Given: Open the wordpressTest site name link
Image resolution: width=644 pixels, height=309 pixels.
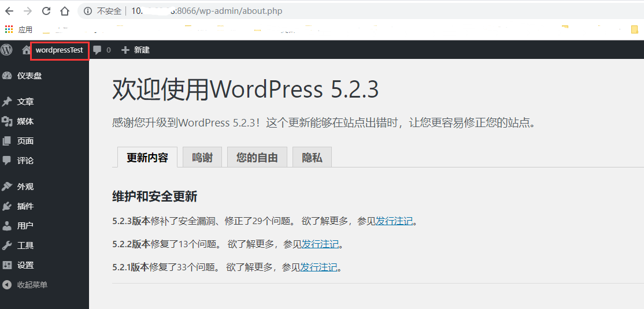Looking at the screenshot, I should pos(60,50).
